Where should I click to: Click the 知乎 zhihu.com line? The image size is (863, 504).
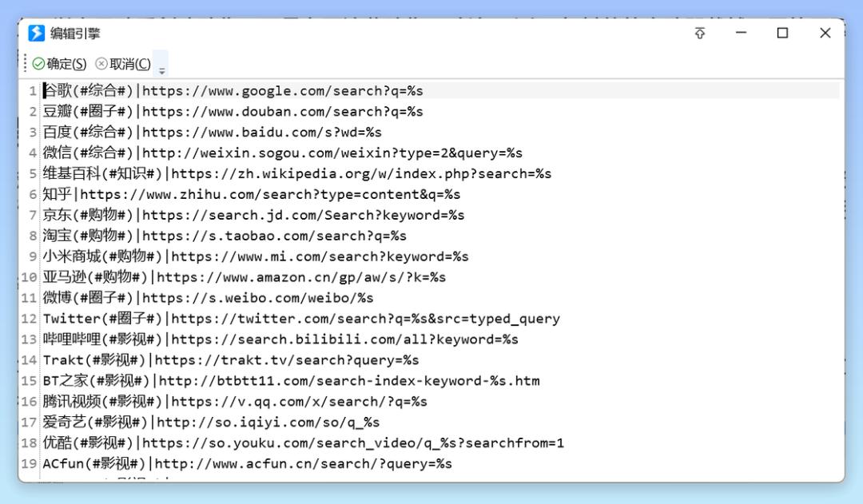[x=252, y=194]
